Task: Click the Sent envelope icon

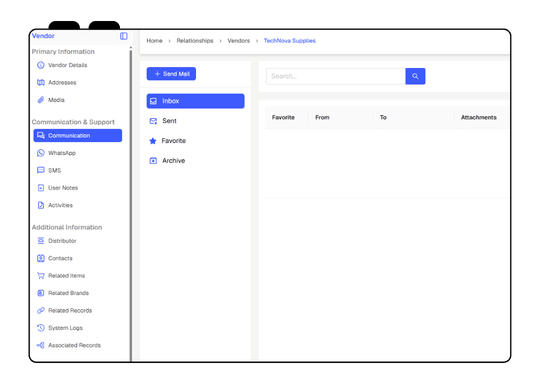Action: [x=154, y=121]
